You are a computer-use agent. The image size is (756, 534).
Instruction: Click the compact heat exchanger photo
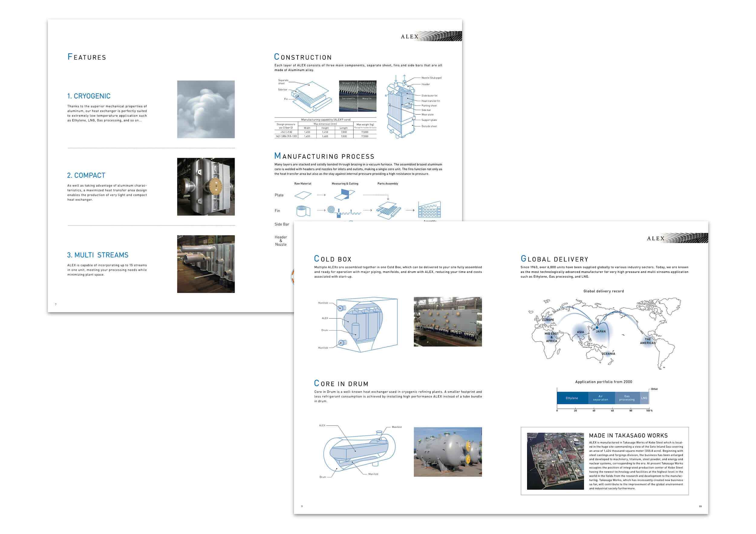206,186
